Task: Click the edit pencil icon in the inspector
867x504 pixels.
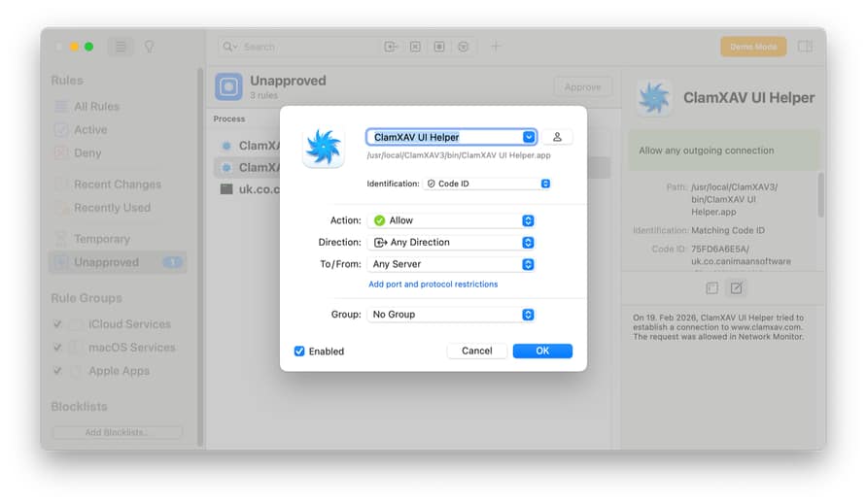Action: point(737,287)
